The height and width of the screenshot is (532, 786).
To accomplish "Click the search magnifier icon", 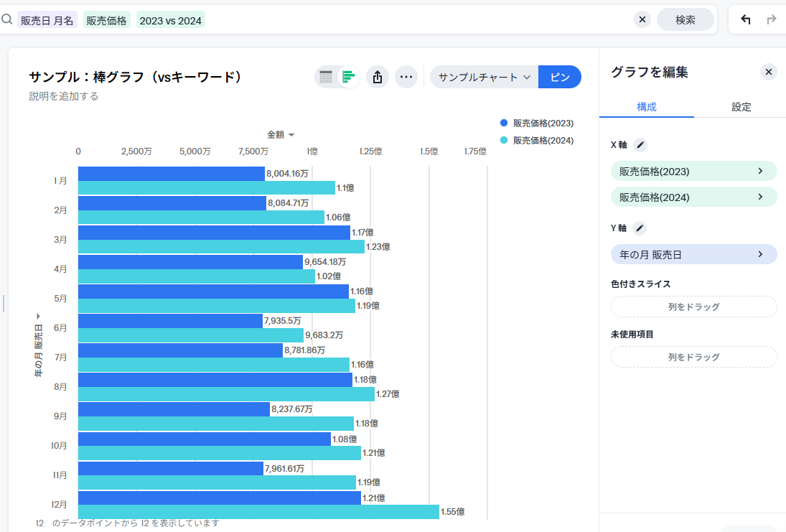I will [x=6, y=19].
